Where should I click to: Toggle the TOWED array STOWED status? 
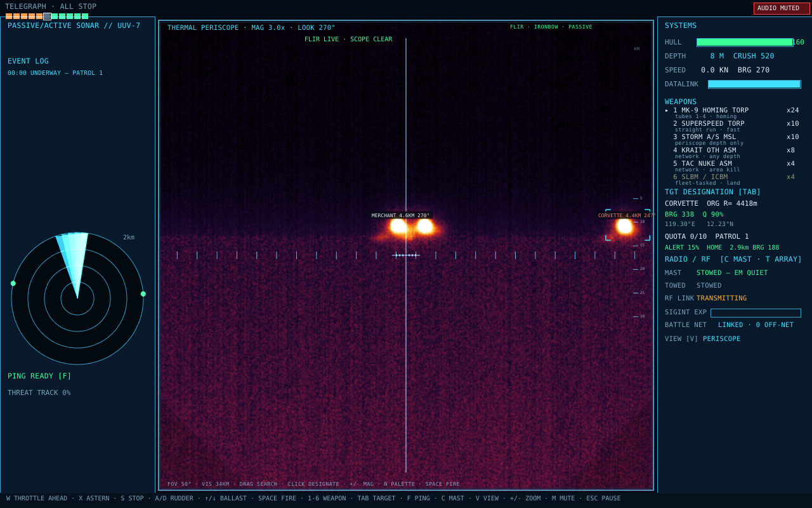(709, 286)
